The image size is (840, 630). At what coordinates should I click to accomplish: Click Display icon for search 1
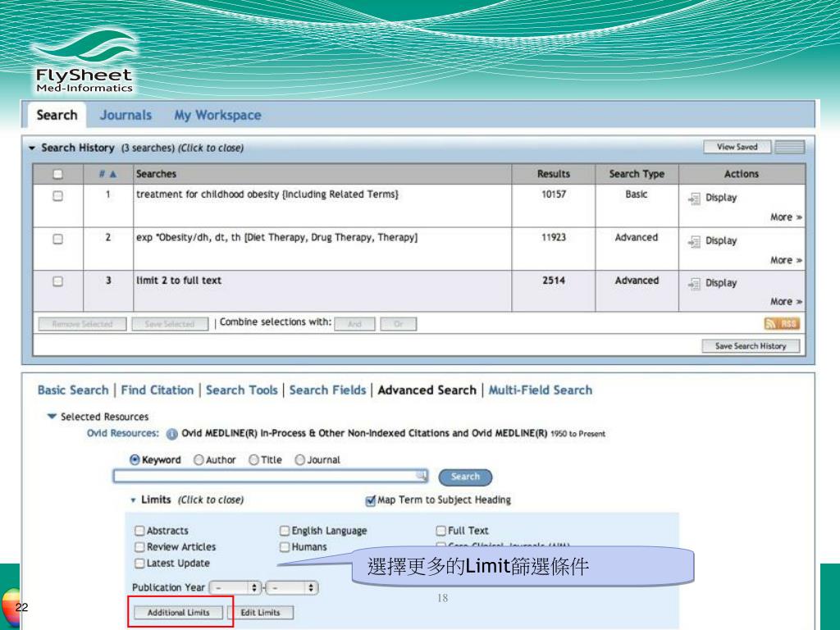(x=694, y=199)
